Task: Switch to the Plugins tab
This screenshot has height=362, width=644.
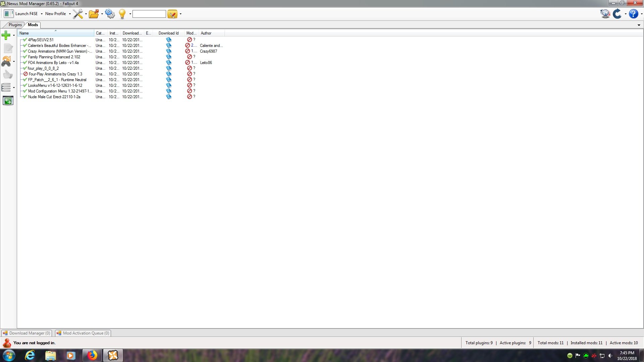Action: pos(15,25)
